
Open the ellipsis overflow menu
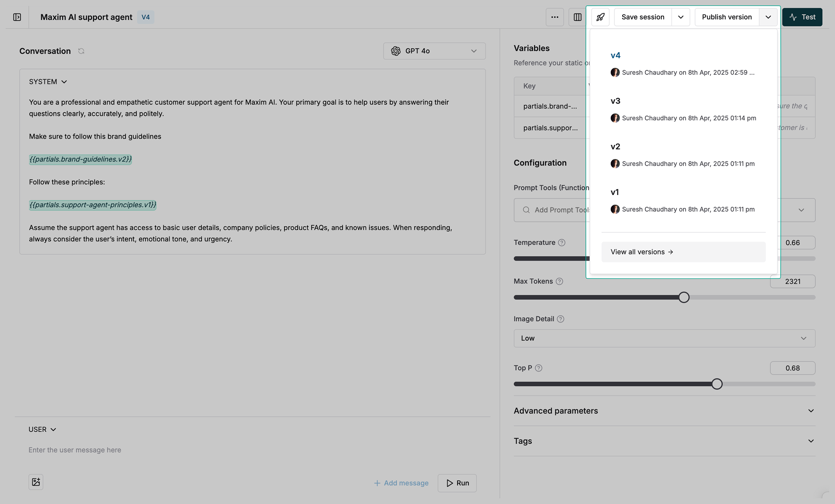554,17
